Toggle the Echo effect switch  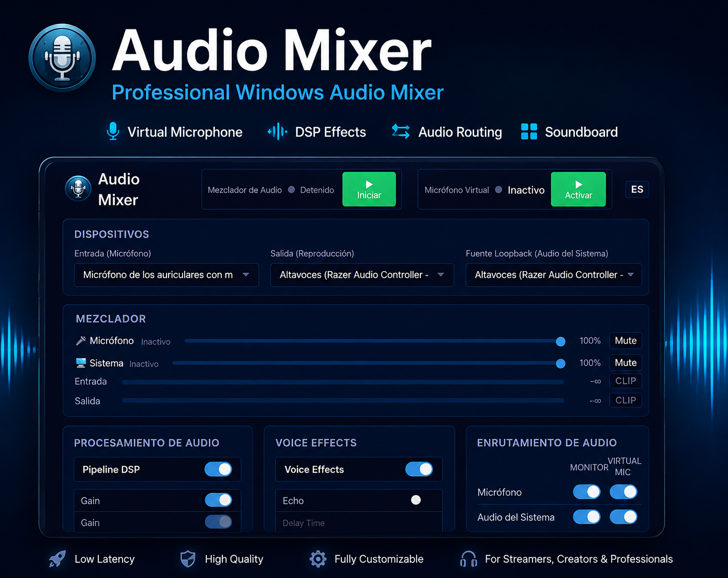click(416, 500)
